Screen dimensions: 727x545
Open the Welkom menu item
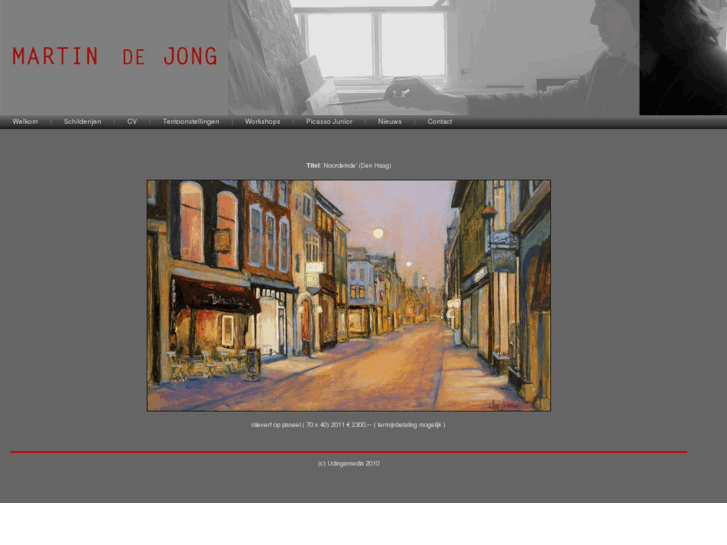pyautogui.click(x=25, y=122)
